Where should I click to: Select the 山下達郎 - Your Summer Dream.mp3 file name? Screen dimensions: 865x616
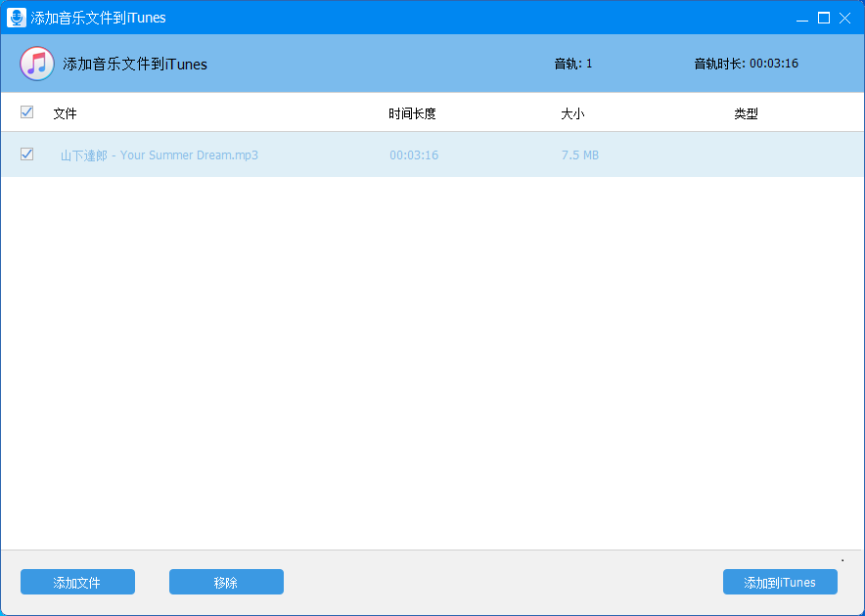(x=159, y=154)
